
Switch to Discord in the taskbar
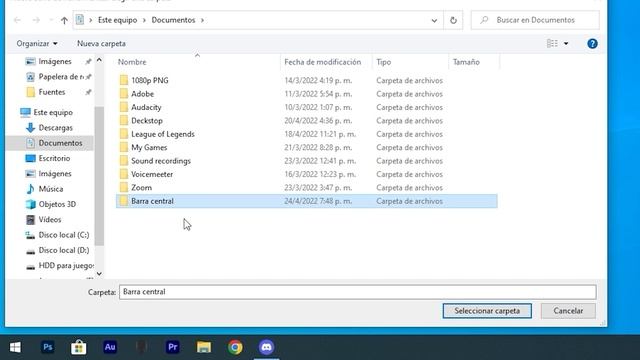point(267,347)
